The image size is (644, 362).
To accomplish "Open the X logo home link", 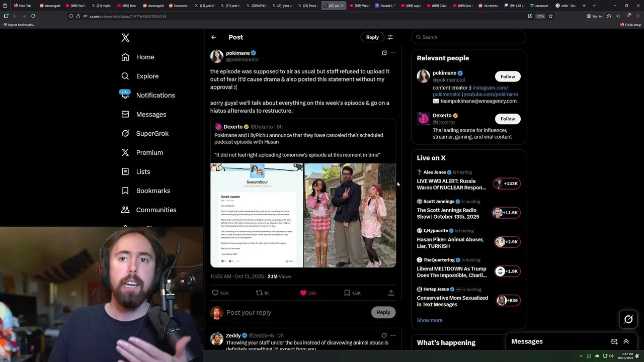I will click(125, 38).
